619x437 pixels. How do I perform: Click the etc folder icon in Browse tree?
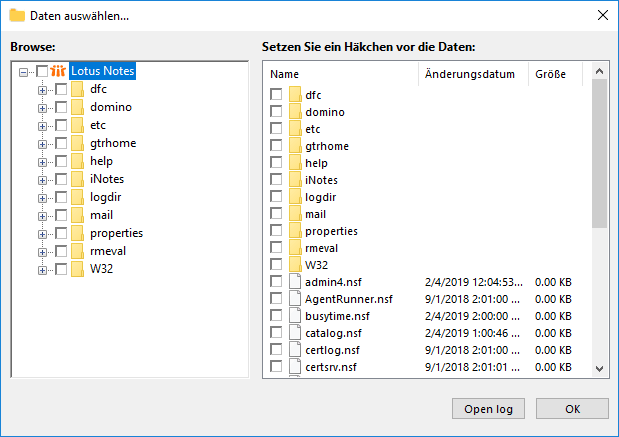77,125
